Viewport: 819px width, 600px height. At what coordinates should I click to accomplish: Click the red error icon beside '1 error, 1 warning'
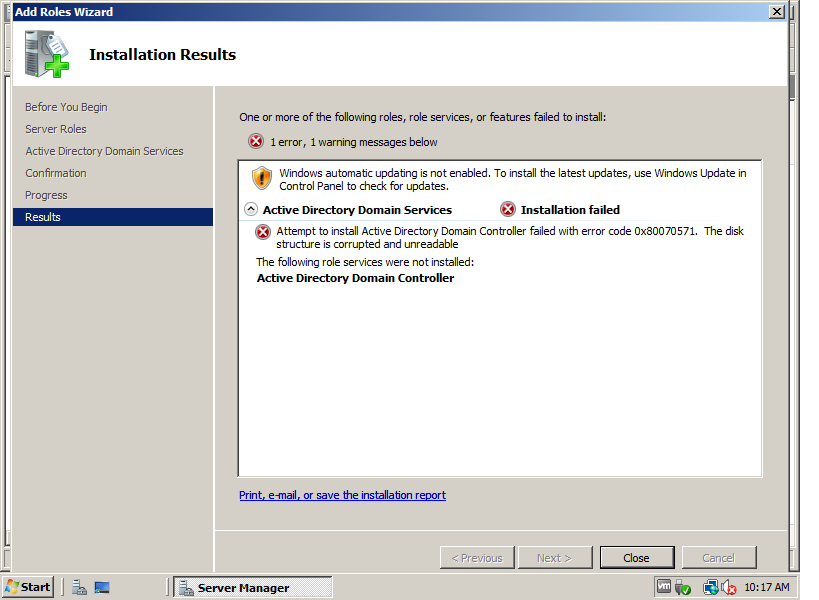(255, 141)
